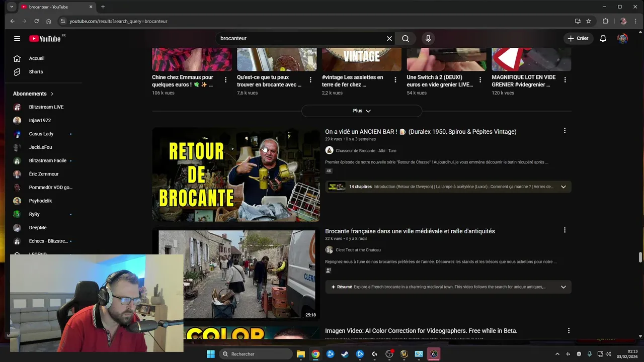The height and width of the screenshot is (362, 644).
Task: Open the YouTube hamburger guide menu
Action: 17,39
